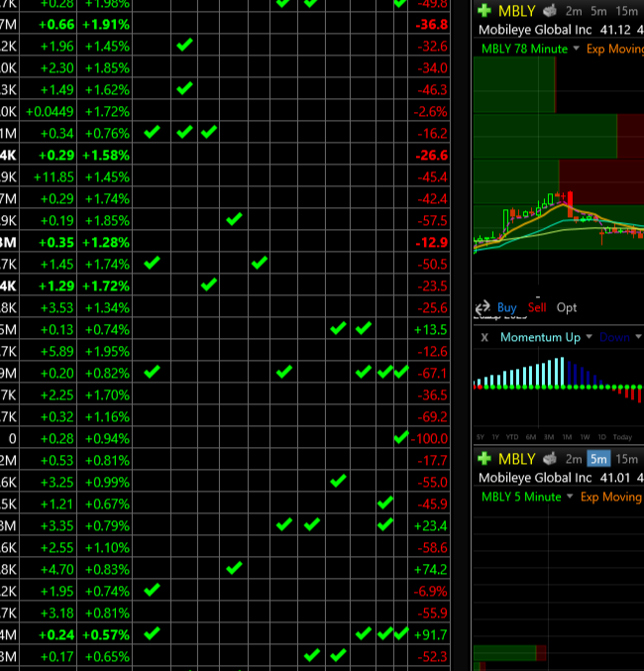Click the orange Exp Moving label in the 78 Minute chart
The image size is (644, 671).
[x=614, y=49]
